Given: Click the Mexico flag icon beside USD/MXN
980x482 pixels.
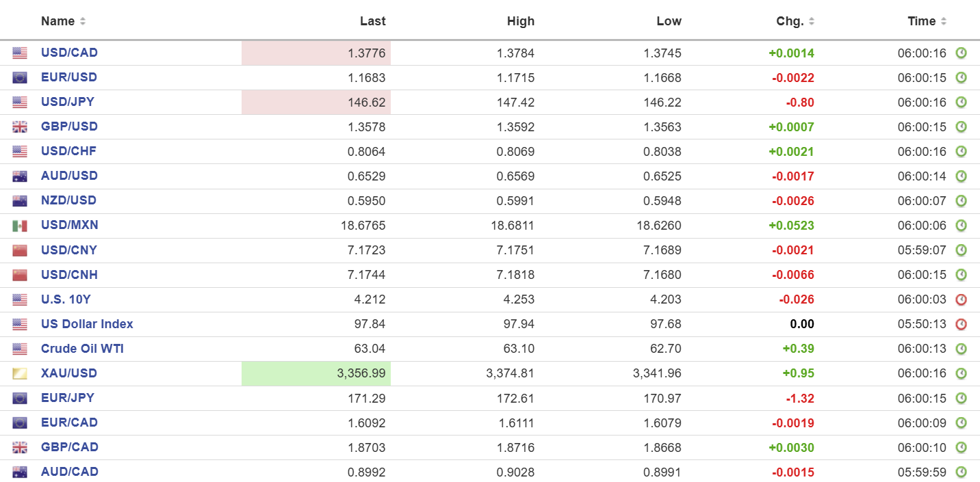Looking at the screenshot, I should [20, 226].
